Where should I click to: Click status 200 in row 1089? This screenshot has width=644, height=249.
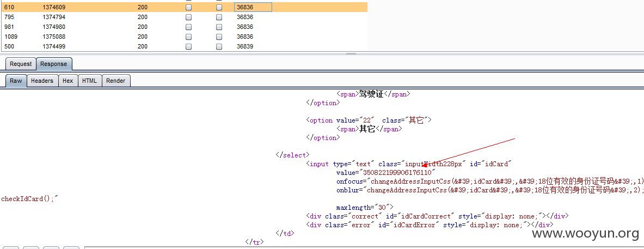(143, 37)
